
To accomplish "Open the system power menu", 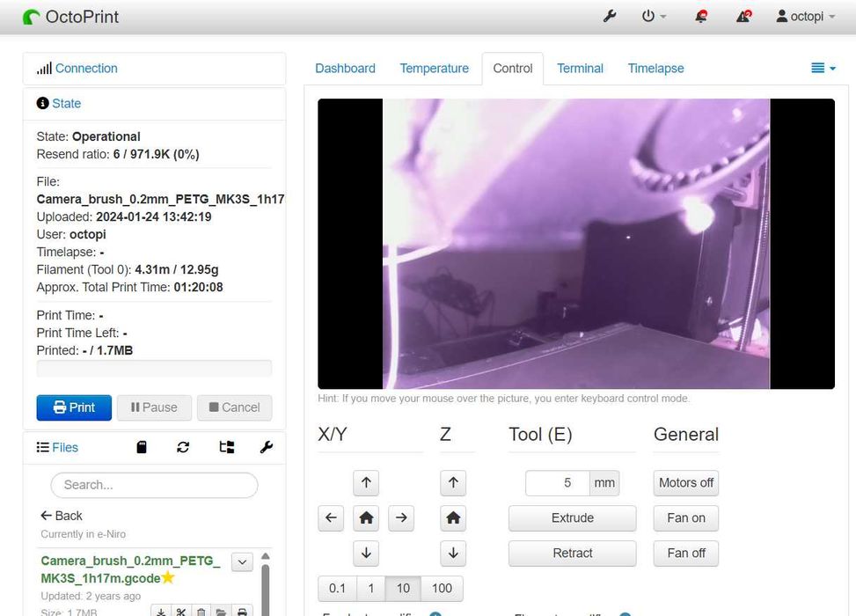I will tap(653, 17).
